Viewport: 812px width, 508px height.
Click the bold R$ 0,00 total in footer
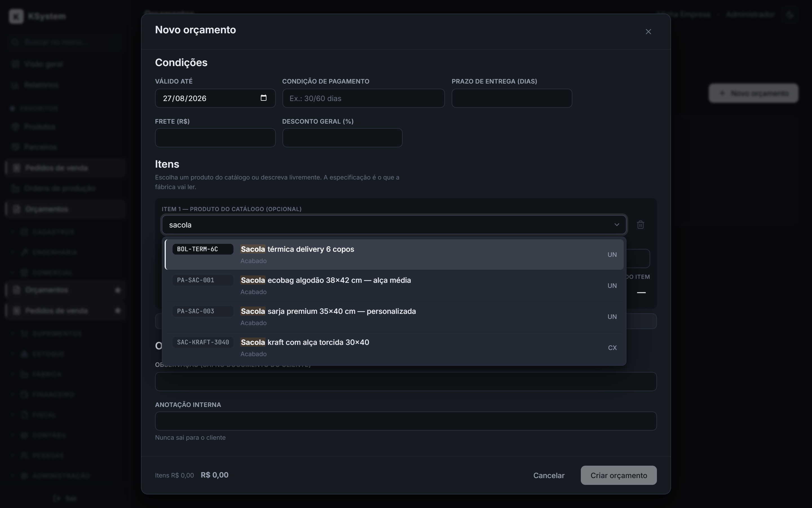214,475
